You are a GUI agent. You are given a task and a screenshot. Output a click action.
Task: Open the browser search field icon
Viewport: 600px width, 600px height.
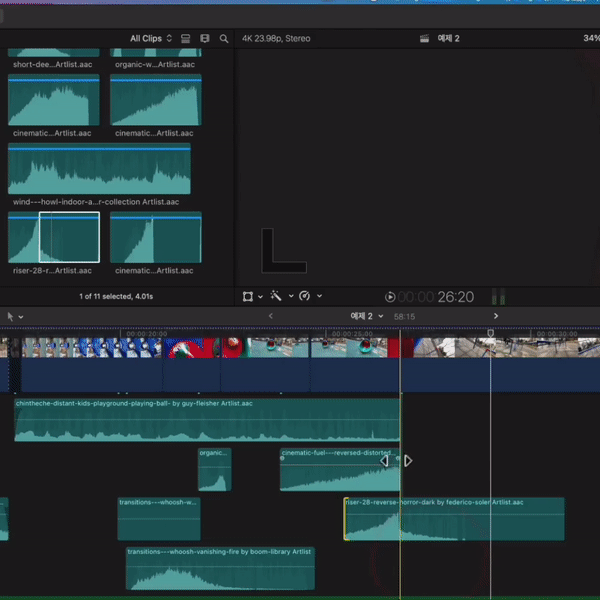point(224,39)
